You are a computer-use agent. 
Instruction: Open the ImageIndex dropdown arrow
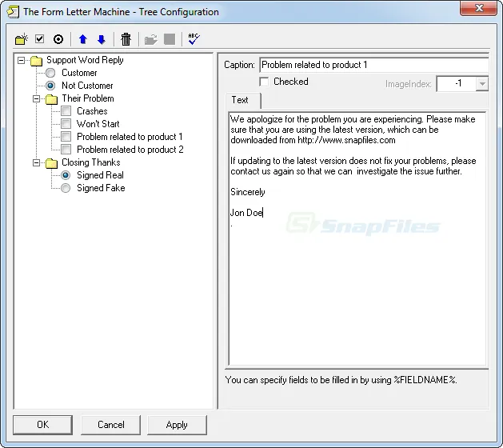pos(482,84)
